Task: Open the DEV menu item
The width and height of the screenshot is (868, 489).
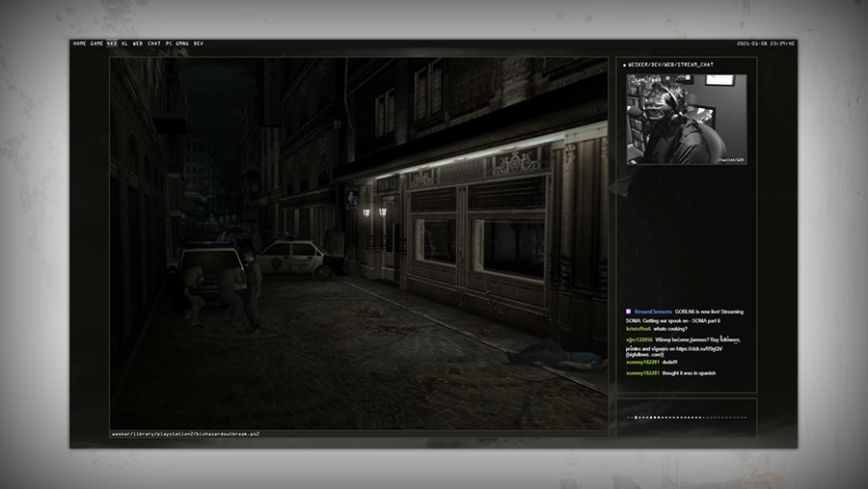Action: (x=198, y=43)
